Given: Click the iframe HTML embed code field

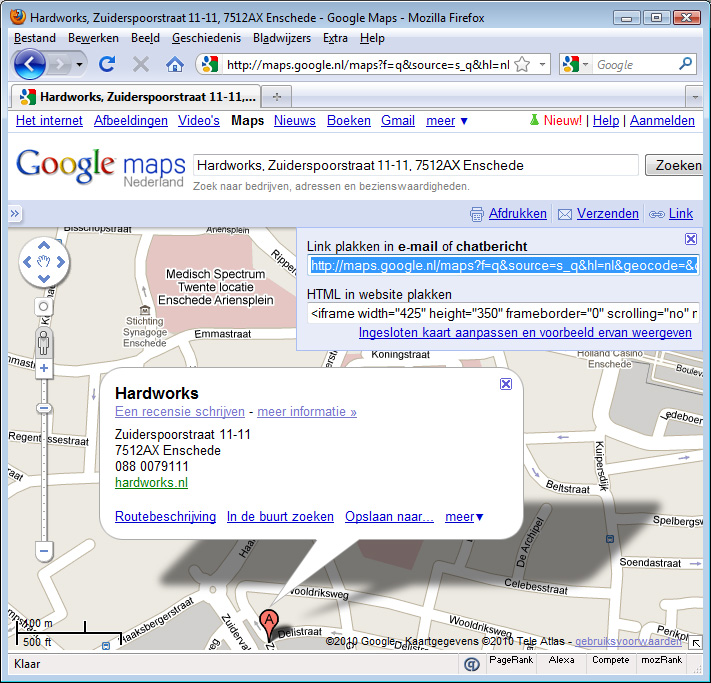Looking at the screenshot, I should pyautogui.click(x=503, y=314).
